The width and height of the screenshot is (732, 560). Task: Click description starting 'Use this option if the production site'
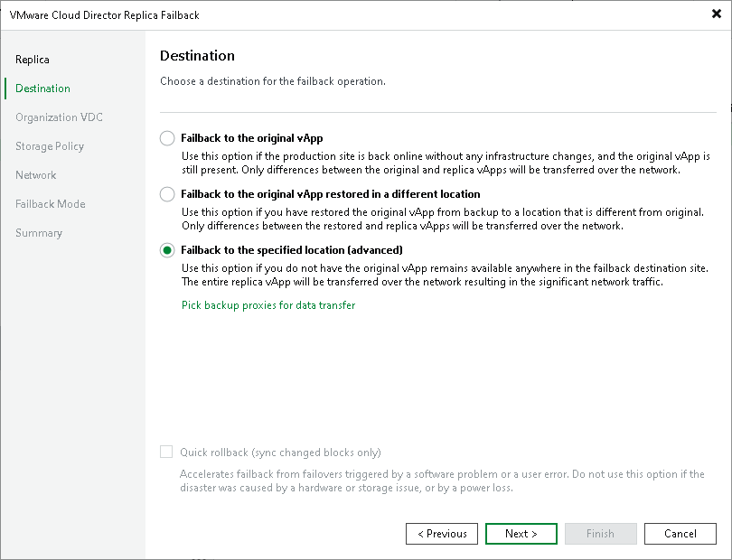coord(446,163)
